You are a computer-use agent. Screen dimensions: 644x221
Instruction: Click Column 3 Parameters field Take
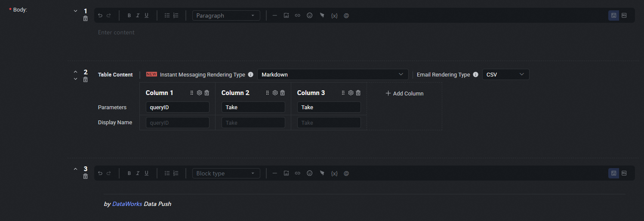329,107
